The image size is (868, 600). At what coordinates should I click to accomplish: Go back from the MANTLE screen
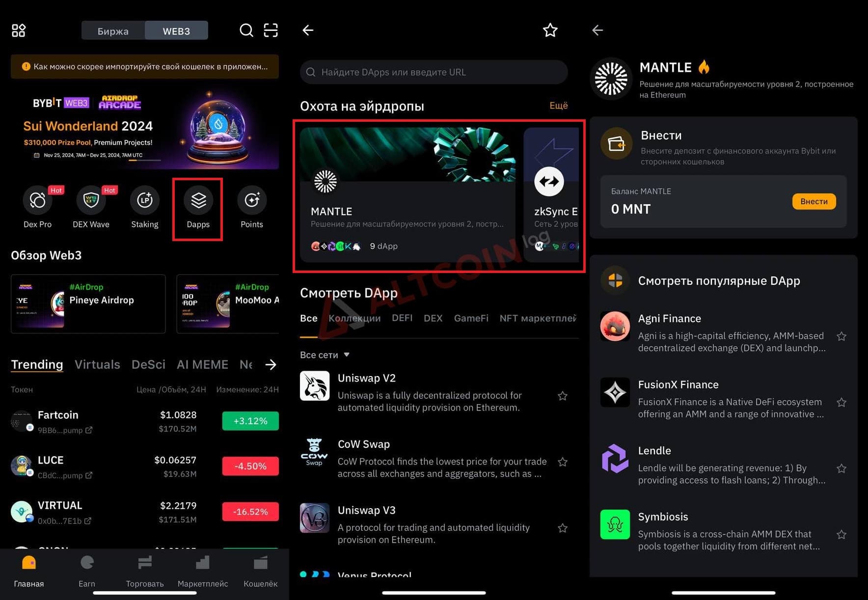pyautogui.click(x=597, y=30)
